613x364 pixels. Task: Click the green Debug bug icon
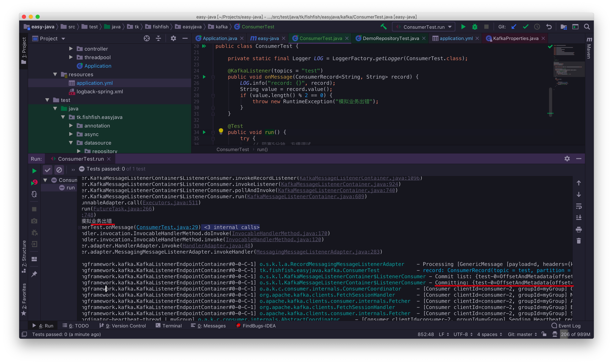(474, 27)
